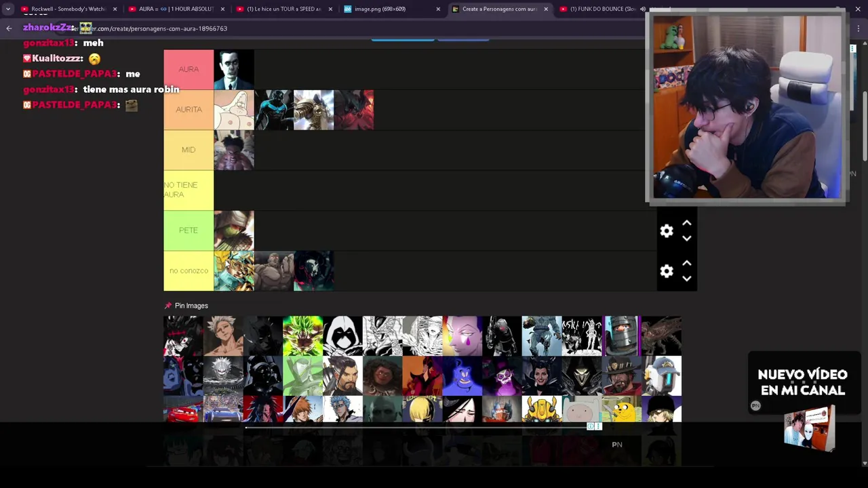The image size is (868, 488).
Task: Click the no conozco tier label
Action: coord(189,270)
